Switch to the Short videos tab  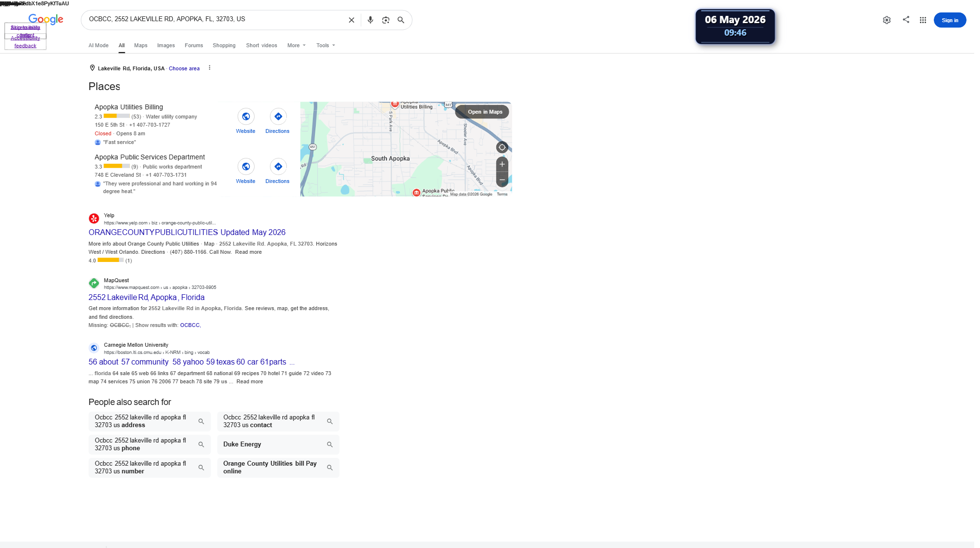tap(261, 46)
